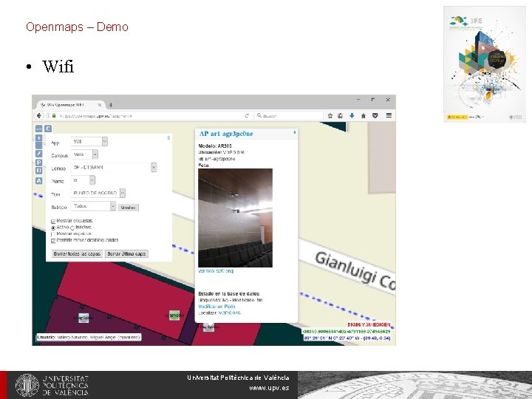The image size is (532, 399).
Task: Click the browser address bar URL
Action: (x=149, y=116)
